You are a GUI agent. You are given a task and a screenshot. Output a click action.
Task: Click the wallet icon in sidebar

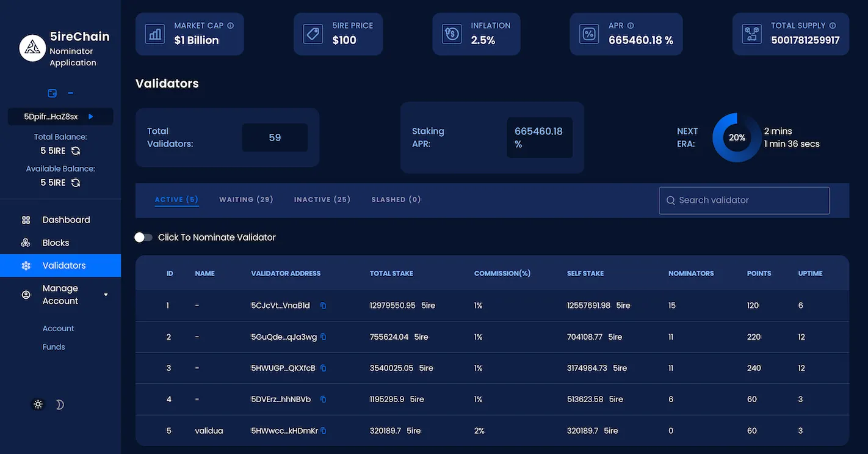point(52,93)
